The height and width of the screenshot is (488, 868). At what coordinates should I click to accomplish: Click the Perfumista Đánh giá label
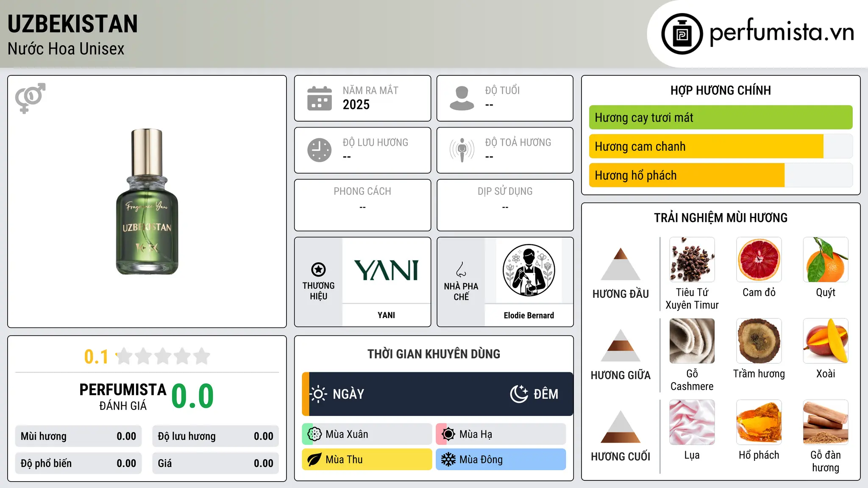(123, 396)
